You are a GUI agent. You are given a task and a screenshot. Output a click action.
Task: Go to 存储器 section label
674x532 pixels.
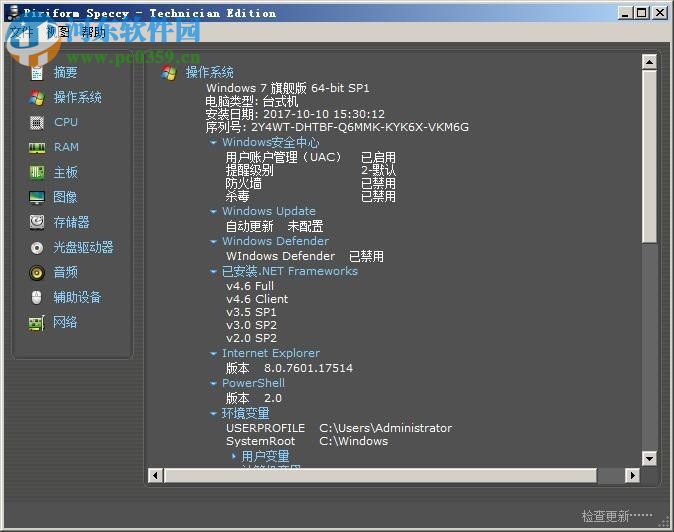[x=71, y=222]
